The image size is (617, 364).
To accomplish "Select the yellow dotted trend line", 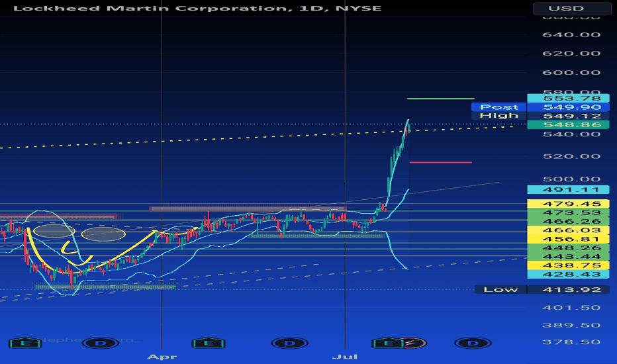I will tap(256, 138).
